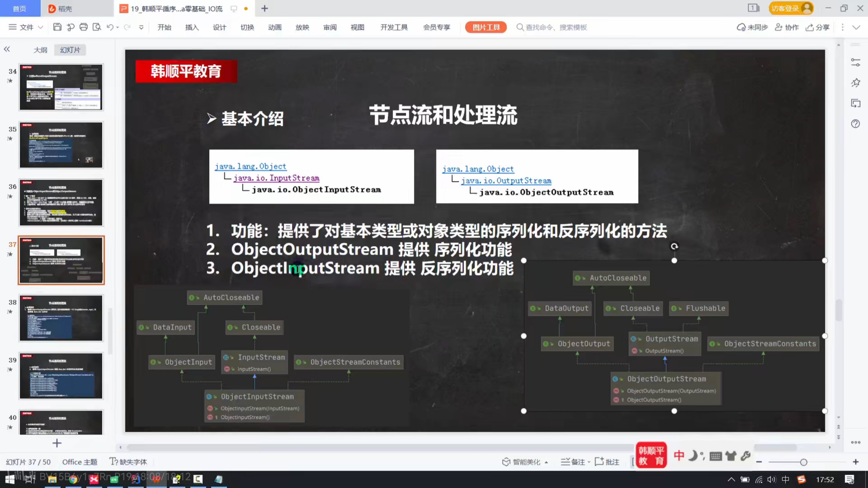
Task: Click the wrench settings icon near zoom controls
Action: pyautogui.click(x=745, y=456)
